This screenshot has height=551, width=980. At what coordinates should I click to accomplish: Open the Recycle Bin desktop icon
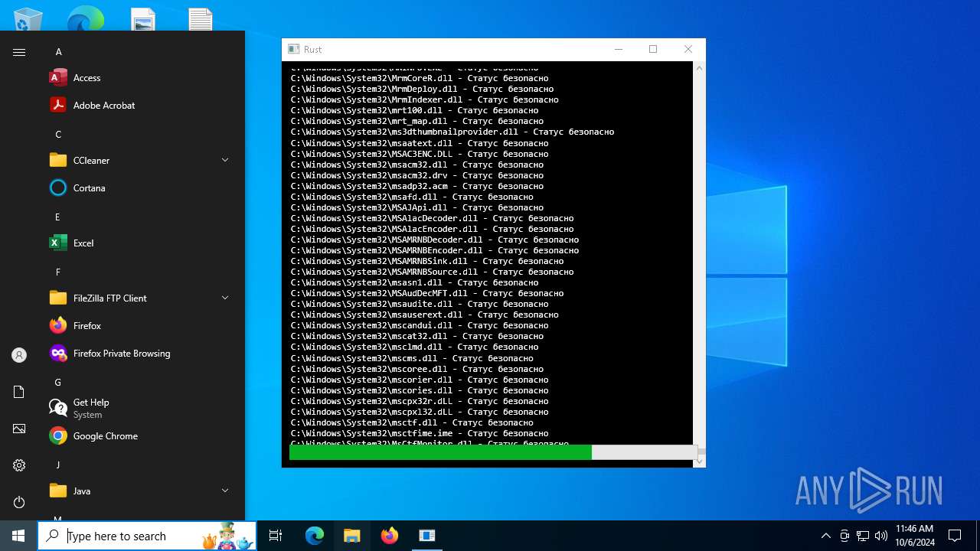(x=28, y=18)
